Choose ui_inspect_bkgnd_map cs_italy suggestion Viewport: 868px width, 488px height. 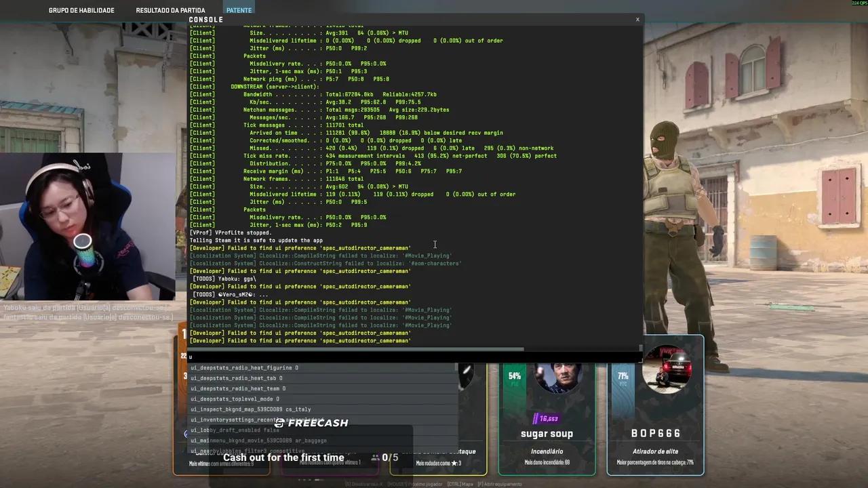[x=250, y=409]
